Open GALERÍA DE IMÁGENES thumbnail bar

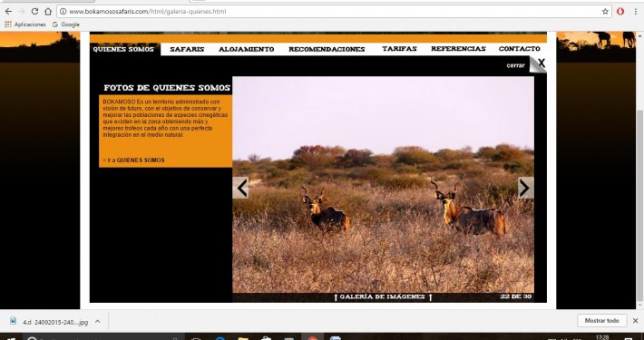(383, 296)
